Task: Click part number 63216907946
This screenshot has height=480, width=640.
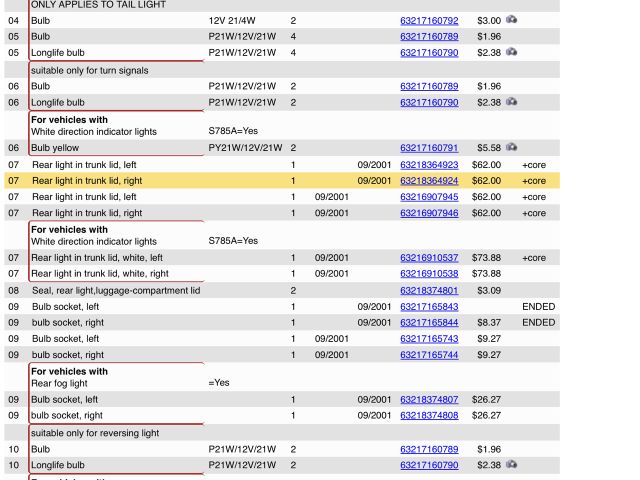Action: point(429,213)
